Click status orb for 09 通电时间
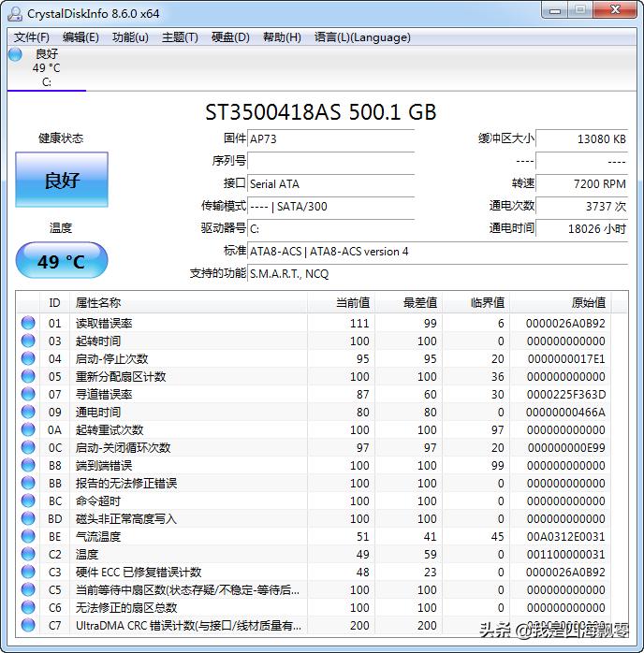The image size is (644, 653). point(28,412)
